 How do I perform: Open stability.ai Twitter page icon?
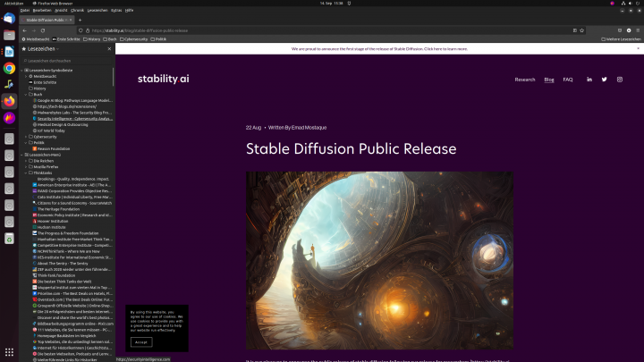(x=604, y=80)
